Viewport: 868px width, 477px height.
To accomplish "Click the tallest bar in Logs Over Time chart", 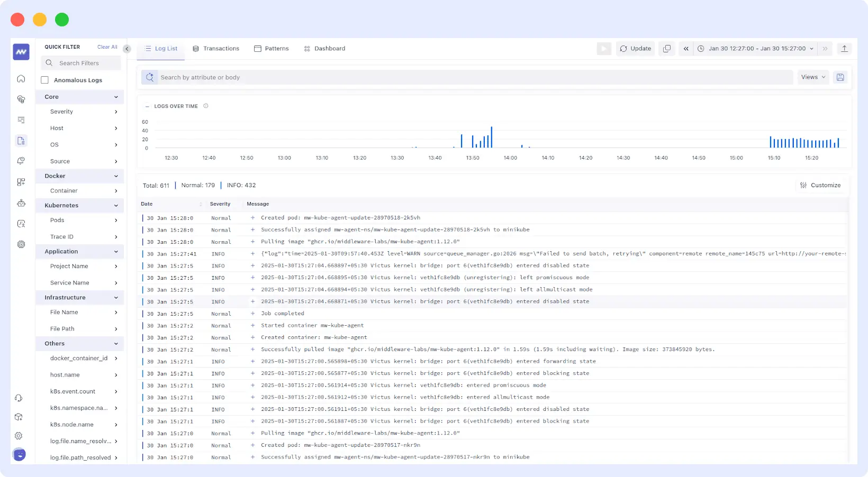I will (x=492, y=136).
